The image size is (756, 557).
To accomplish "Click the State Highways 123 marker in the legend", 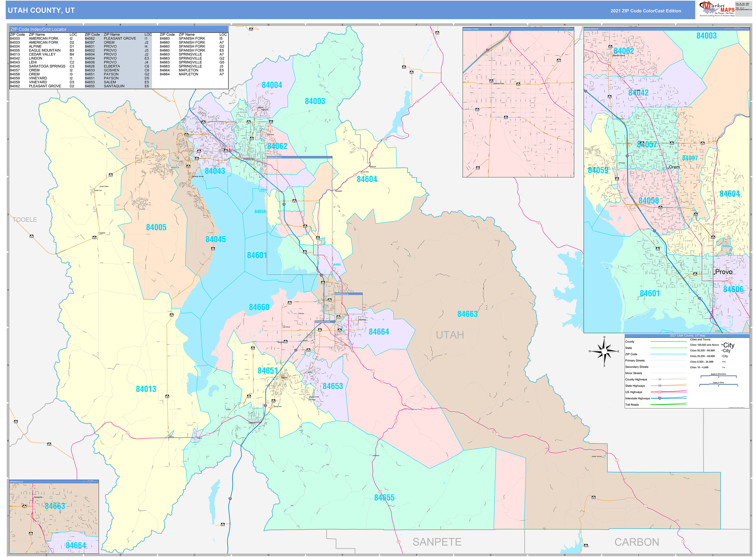I will [x=660, y=386].
